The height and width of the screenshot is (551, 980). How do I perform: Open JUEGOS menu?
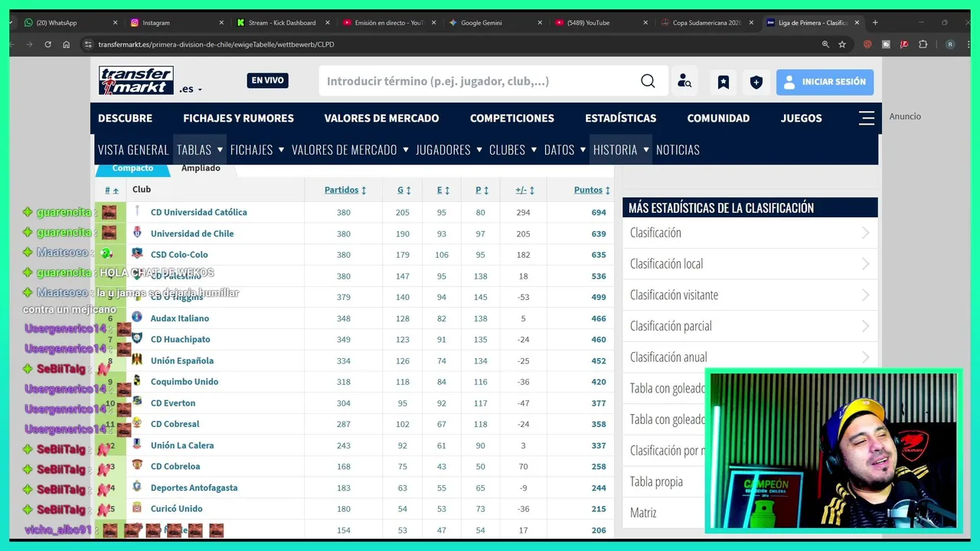tap(801, 118)
